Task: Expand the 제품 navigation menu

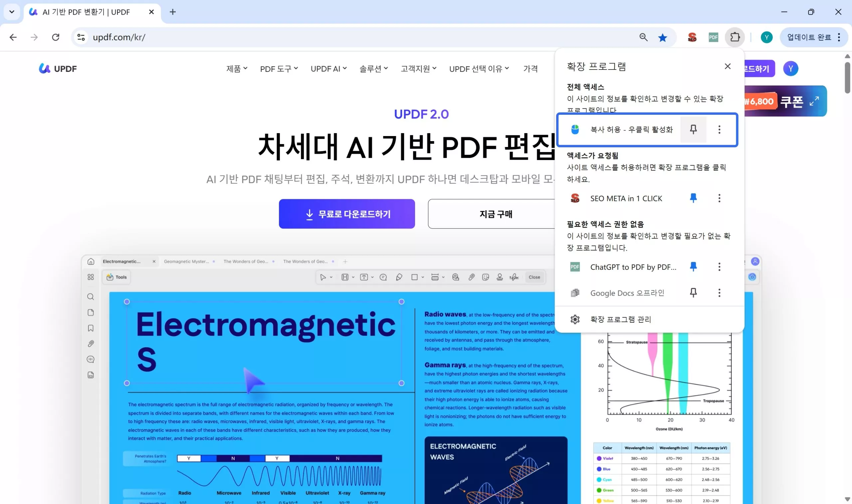Action: pyautogui.click(x=237, y=69)
